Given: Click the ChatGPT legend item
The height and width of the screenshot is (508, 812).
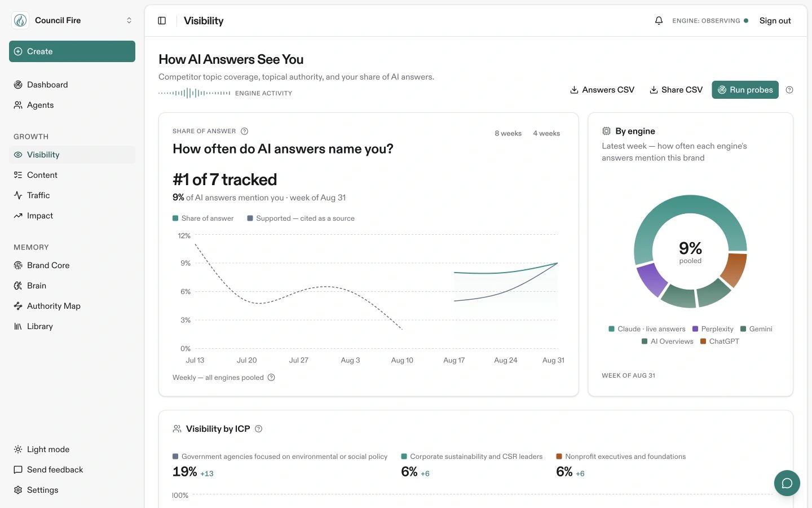Looking at the screenshot, I should tap(720, 341).
